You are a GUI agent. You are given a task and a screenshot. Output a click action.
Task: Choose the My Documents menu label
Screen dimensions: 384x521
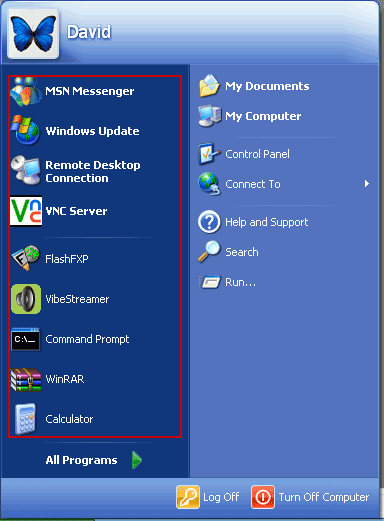click(x=267, y=86)
